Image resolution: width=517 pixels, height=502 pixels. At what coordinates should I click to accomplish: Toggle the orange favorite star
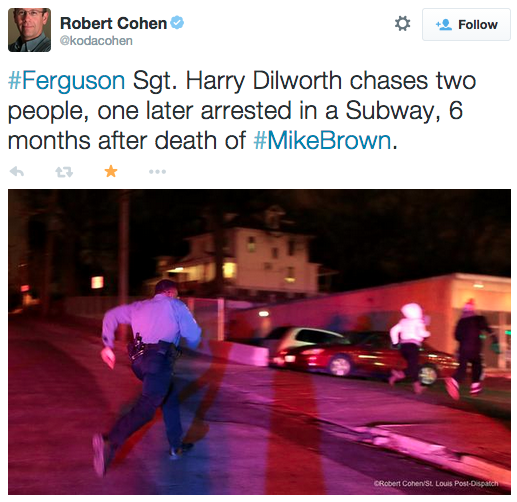pyautogui.click(x=111, y=171)
